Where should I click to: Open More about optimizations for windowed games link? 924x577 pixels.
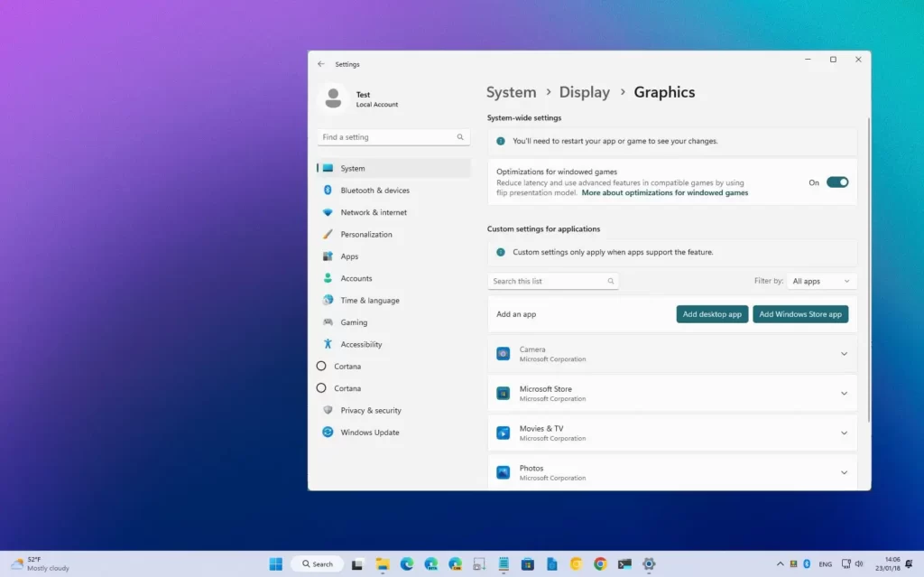(665, 193)
